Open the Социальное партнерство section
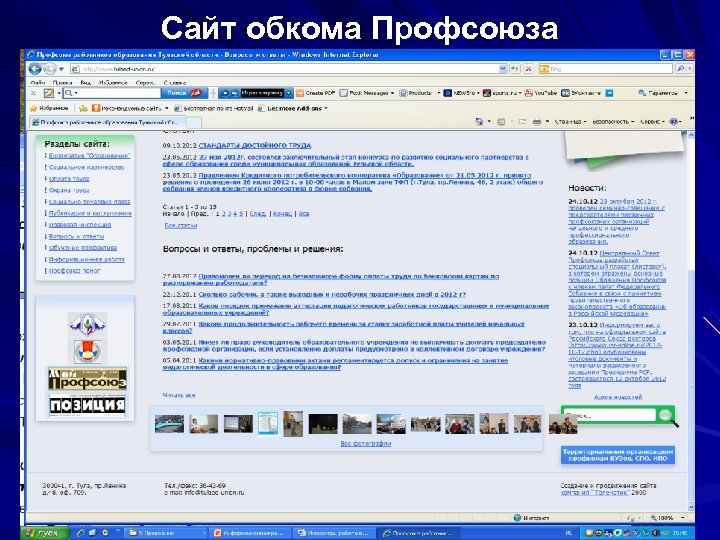720x540 pixels. click(86, 167)
